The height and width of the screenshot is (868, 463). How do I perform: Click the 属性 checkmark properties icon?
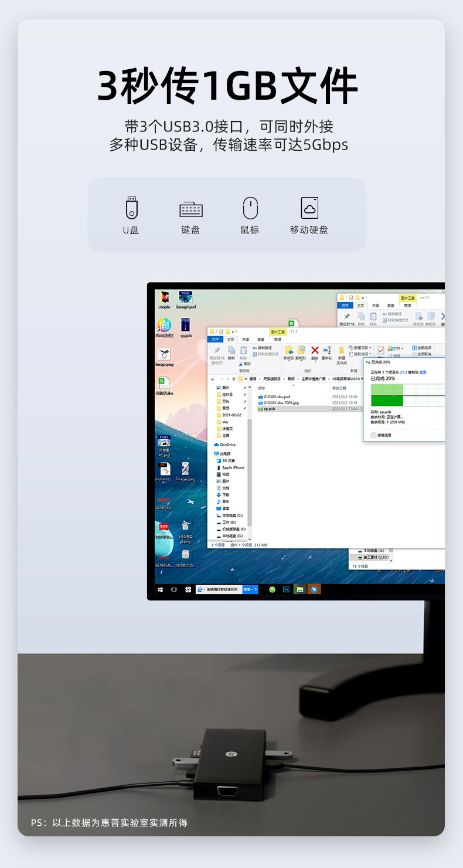tap(380, 351)
